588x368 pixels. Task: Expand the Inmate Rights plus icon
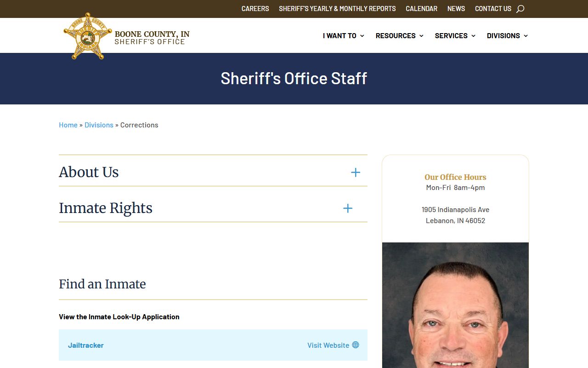coord(348,208)
